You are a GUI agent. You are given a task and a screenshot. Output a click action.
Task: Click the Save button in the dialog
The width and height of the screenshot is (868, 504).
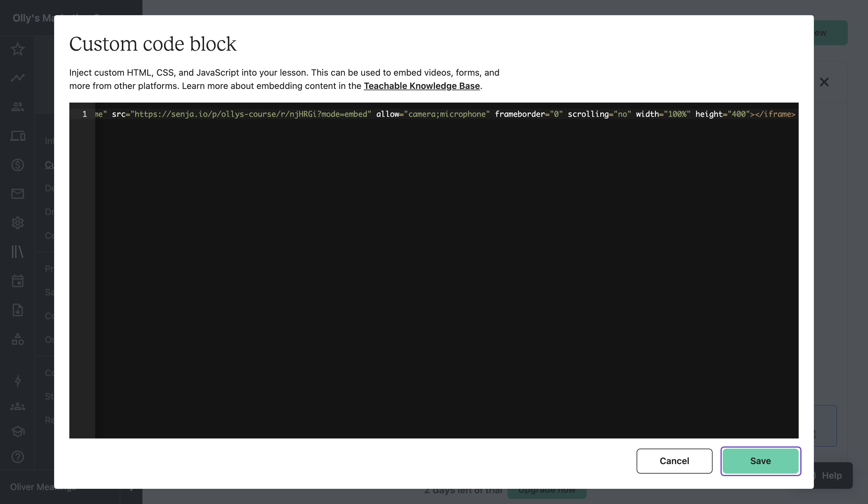tap(760, 461)
